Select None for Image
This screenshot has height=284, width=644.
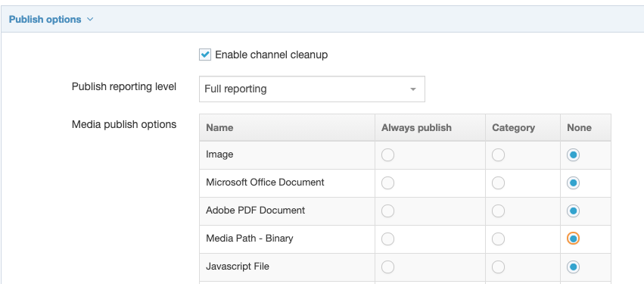click(574, 155)
